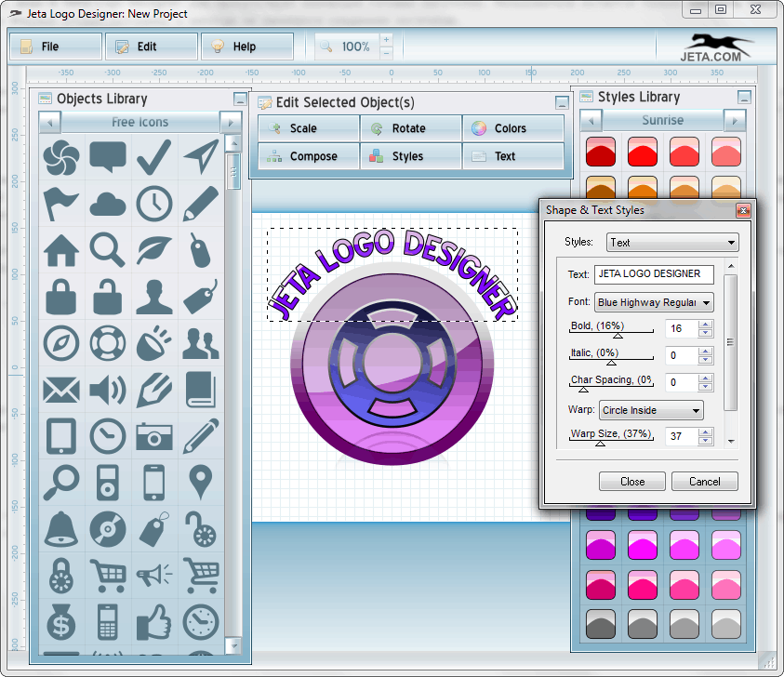Decrease the Warp Size value stepper
This screenshot has height=677, width=784.
[706, 441]
